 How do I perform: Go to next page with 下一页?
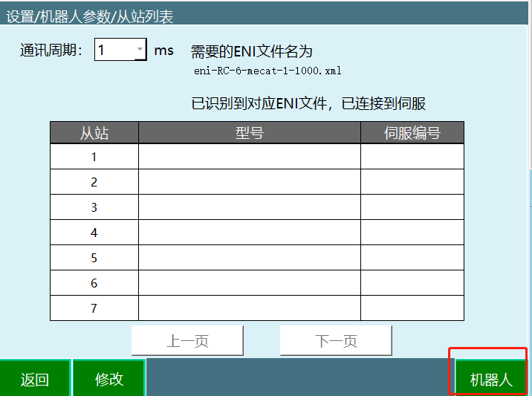tap(336, 341)
